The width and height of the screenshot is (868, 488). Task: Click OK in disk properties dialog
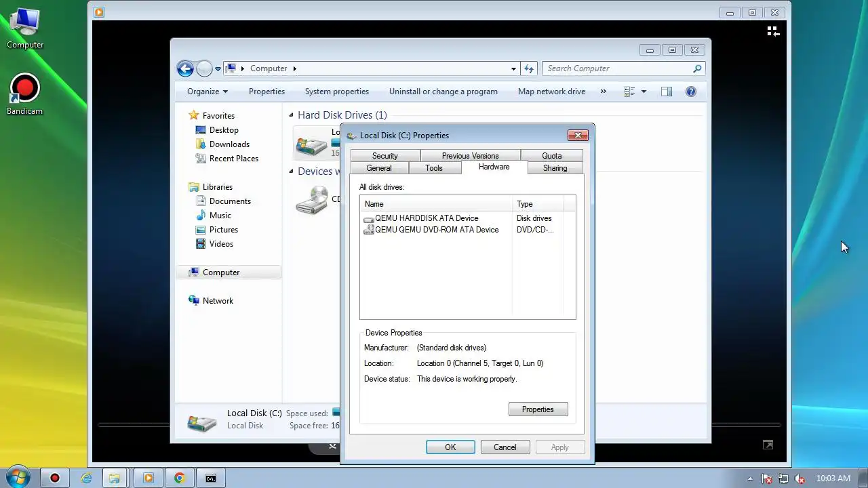[450, 447]
